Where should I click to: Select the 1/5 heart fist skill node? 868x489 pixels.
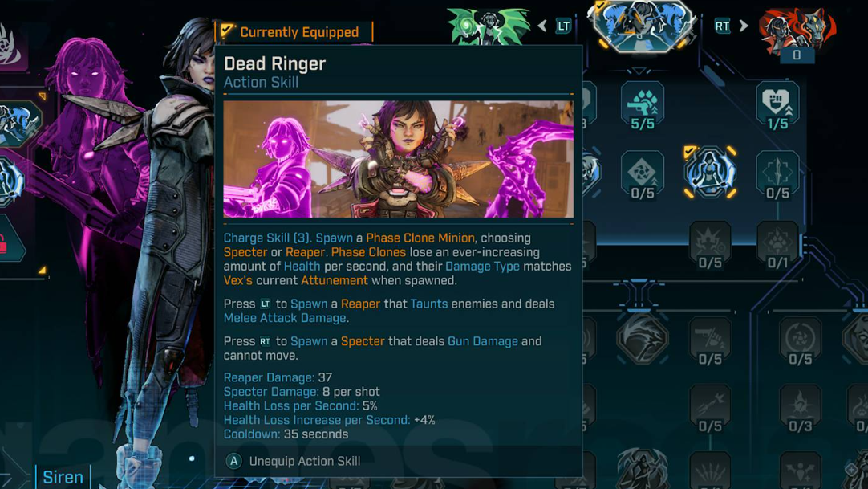[777, 105]
